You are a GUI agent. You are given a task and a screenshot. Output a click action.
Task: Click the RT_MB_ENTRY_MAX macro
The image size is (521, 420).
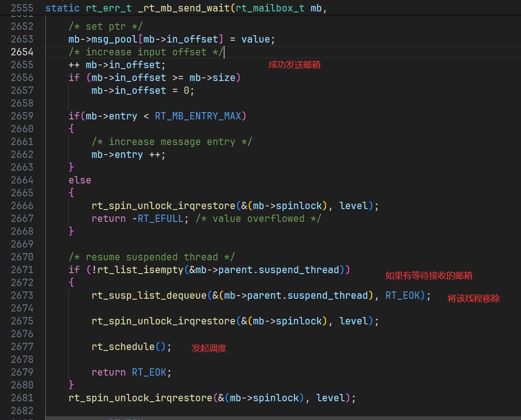click(198, 116)
